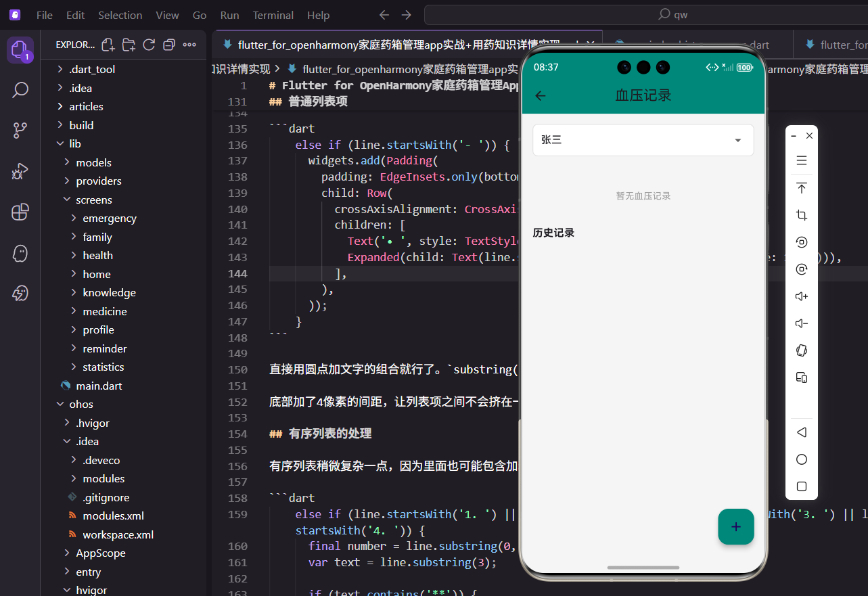This screenshot has height=596, width=868.
Task: Open the Source Control view
Action: (x=20, y=131)
